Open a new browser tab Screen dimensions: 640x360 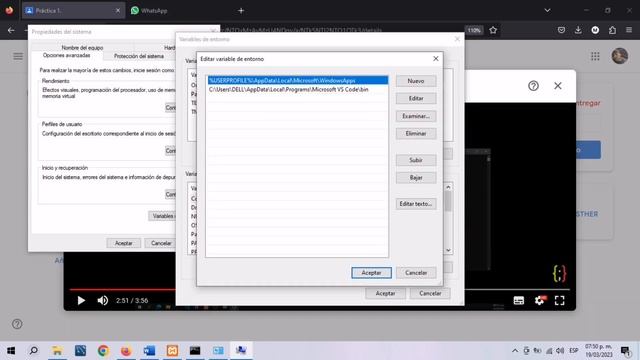(x=241, y=11)
